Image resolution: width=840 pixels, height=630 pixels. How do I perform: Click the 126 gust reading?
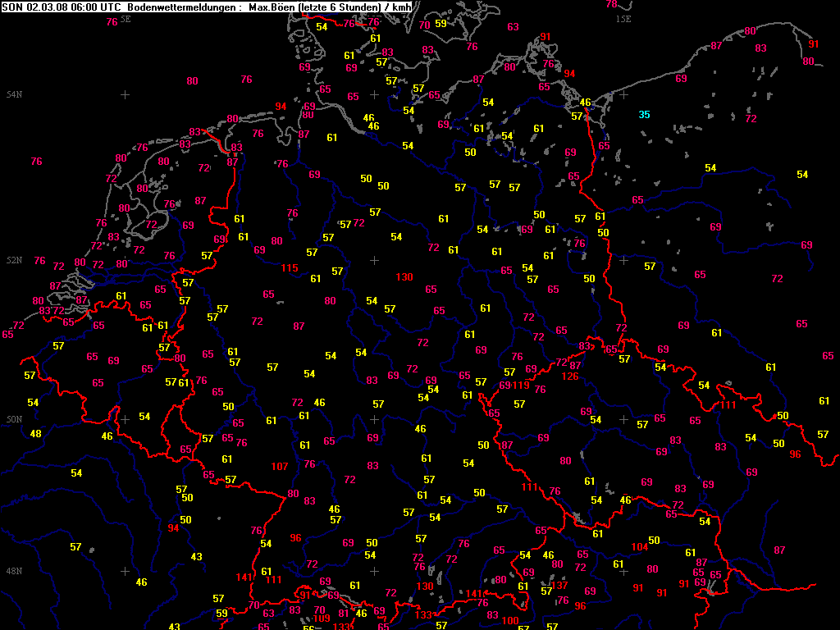pyautogui.click(x=570, y=377)
